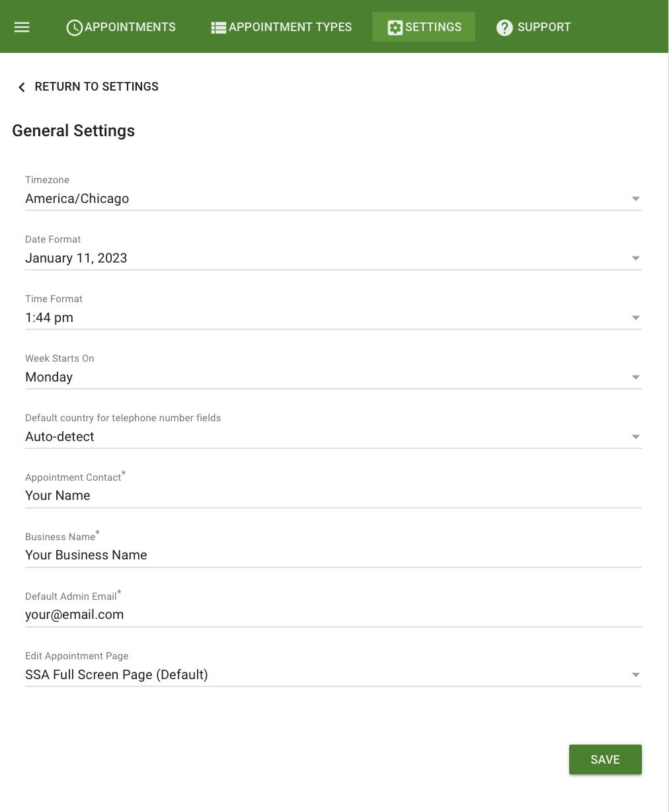Screen dimensions: 669x812
Task: Click the list icon next to Appointment Types
Action: (x=218, y=26)
